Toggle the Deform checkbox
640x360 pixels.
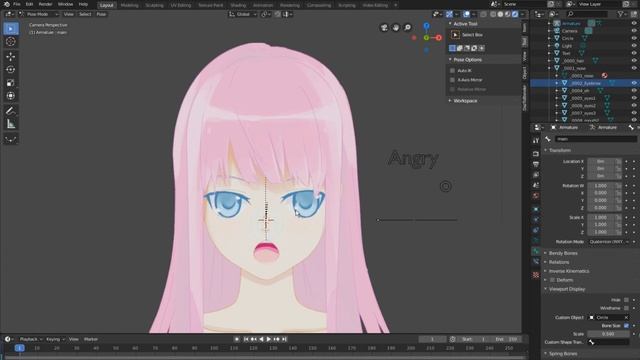pyautogui.click(x=552, y=280)
